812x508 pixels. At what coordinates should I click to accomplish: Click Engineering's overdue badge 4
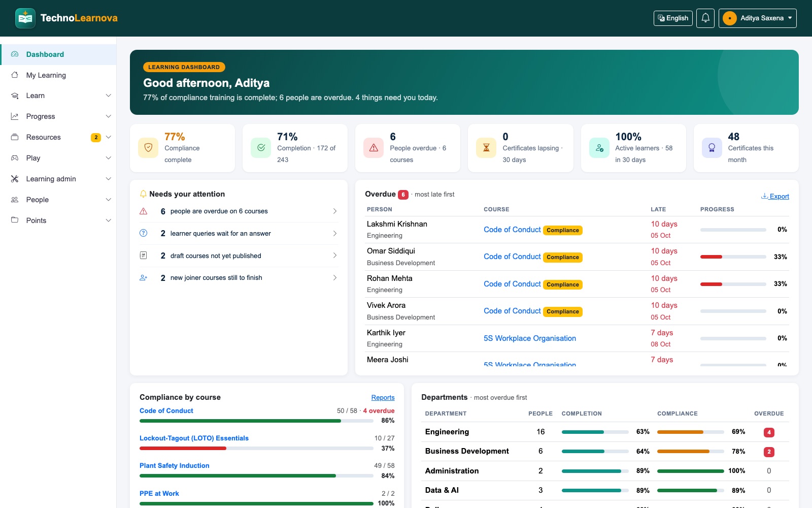[769, 432]
